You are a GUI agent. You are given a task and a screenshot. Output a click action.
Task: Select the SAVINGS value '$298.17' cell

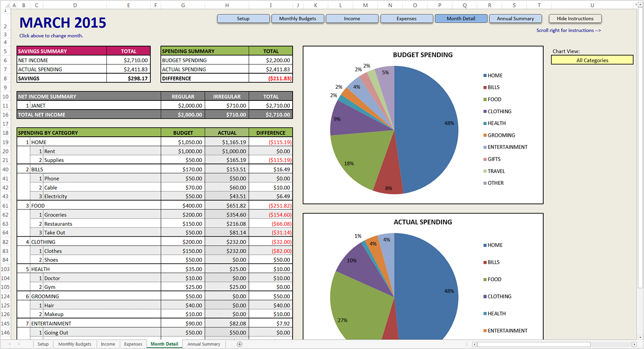click(128, 79)
